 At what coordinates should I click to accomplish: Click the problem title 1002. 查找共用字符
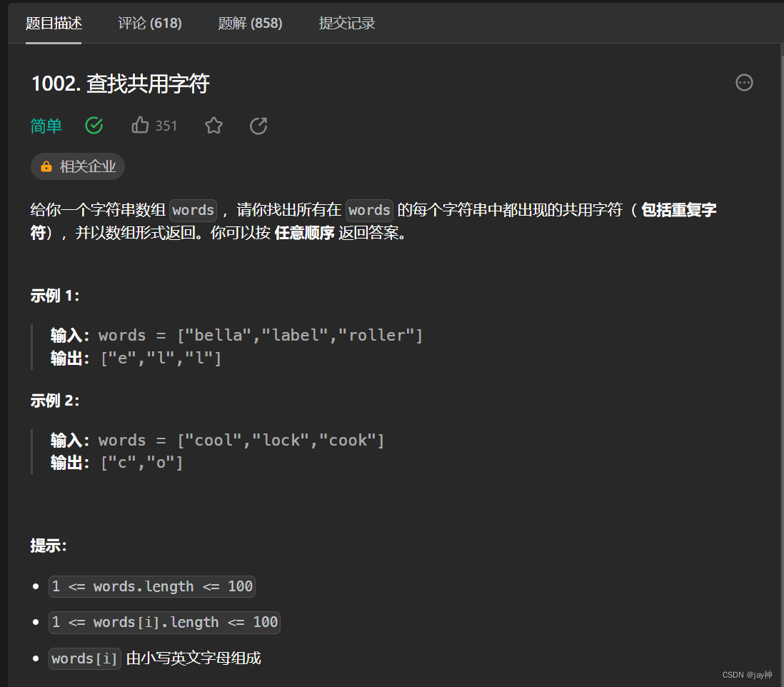[120, 84]
